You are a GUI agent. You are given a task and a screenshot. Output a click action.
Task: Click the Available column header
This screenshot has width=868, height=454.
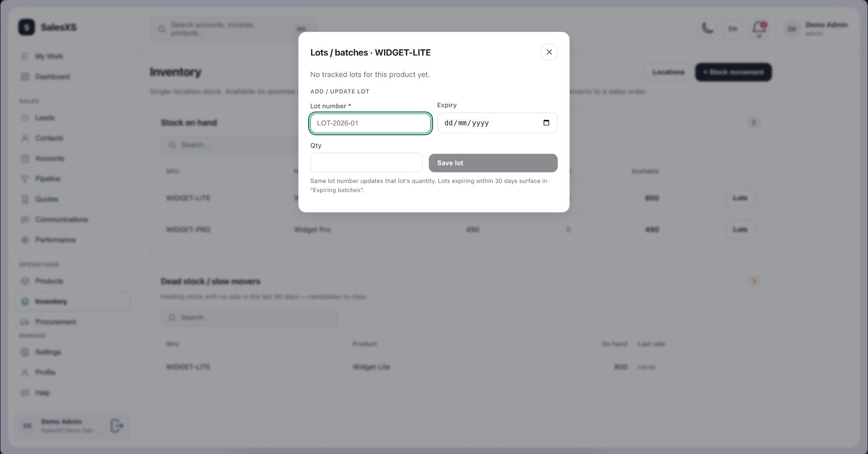[645, 171]
